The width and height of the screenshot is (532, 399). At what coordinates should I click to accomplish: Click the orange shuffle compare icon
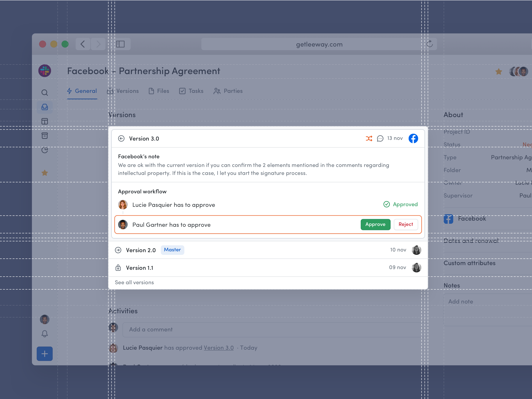pyautogui.click(x=369, y=138)
